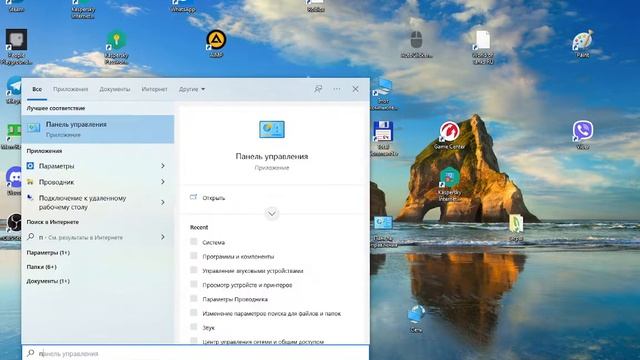This screenshot has width=640, height=360.
Task: Switch to the Документы tab
Action: coord(115,89)
